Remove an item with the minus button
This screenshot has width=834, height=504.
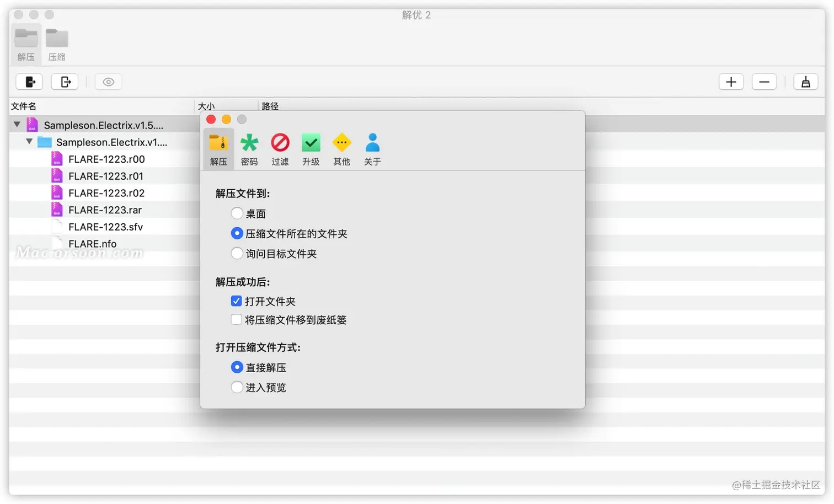(x=764, y=82)
